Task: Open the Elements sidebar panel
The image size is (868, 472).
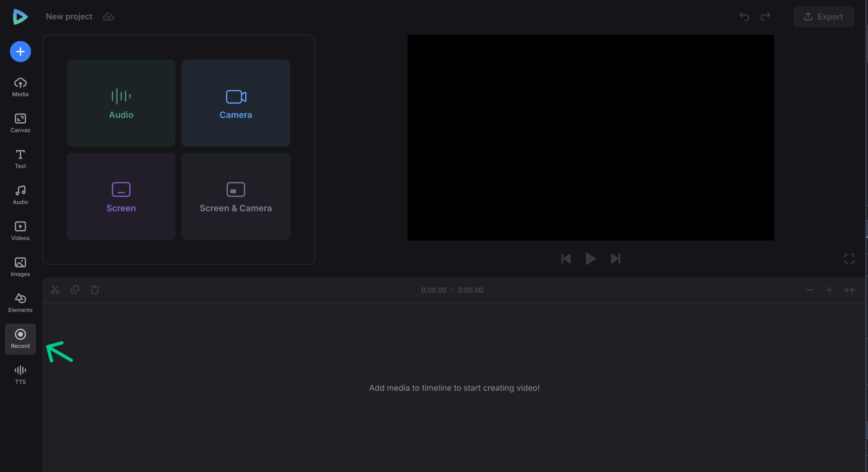Action: [x=21, y=303]
